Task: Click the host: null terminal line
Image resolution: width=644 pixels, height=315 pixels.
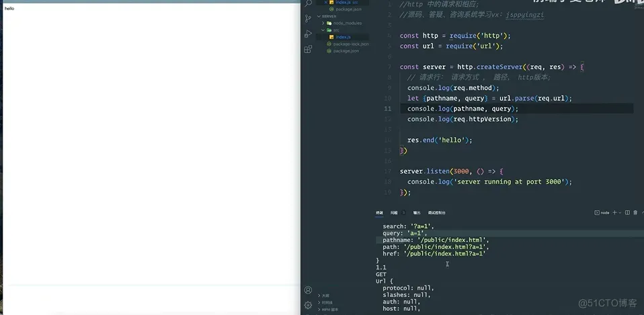Action: coord(401,308)
